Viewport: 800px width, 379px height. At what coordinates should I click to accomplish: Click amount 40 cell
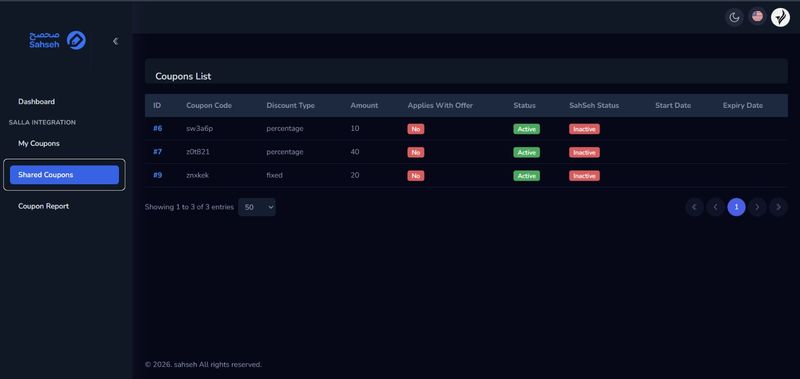tap(355, 152)
